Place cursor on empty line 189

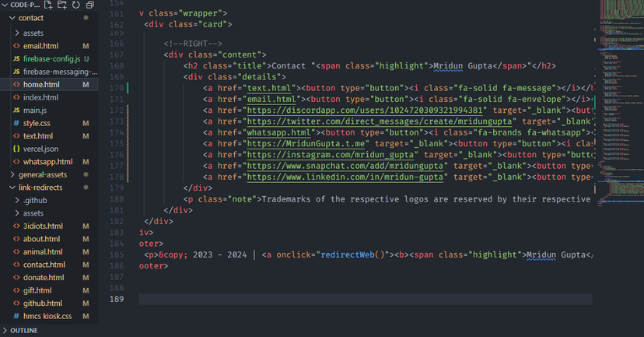tap(366, 299)
